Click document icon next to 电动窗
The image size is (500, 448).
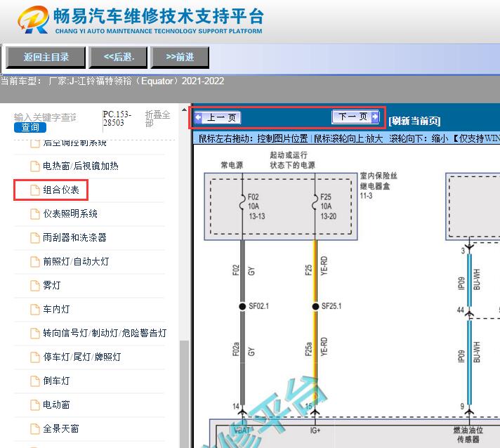(x=34, y=405)
